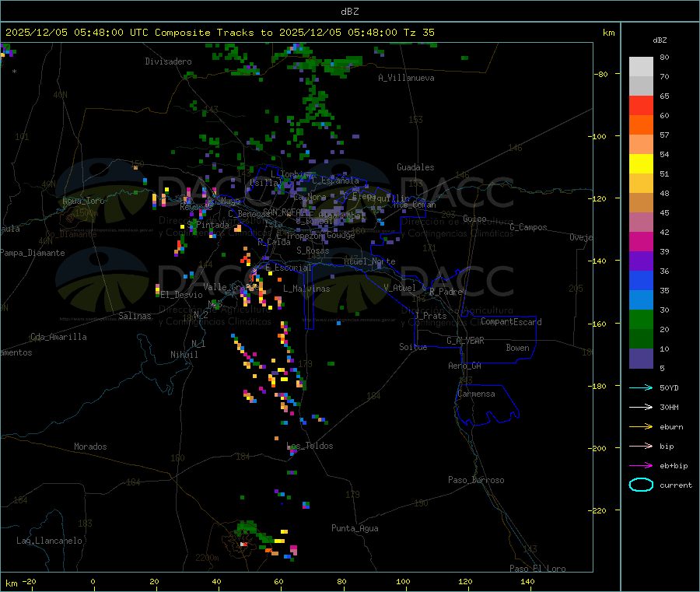
Task: Click the V_Atuel place label
Action: [400, 288]
